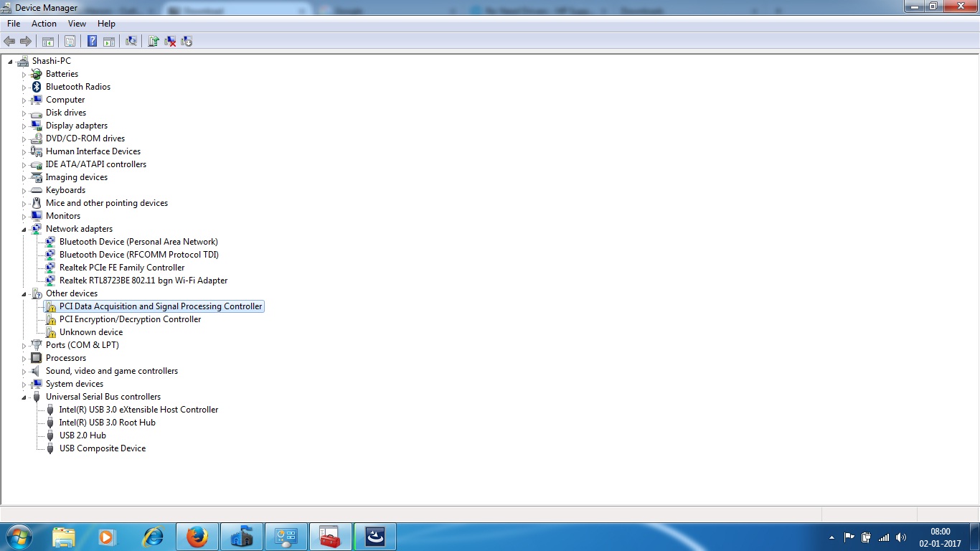980x551 pixels.
Task: Toggle the Show/Hide Action Pane button
Action: coord(109,42)
